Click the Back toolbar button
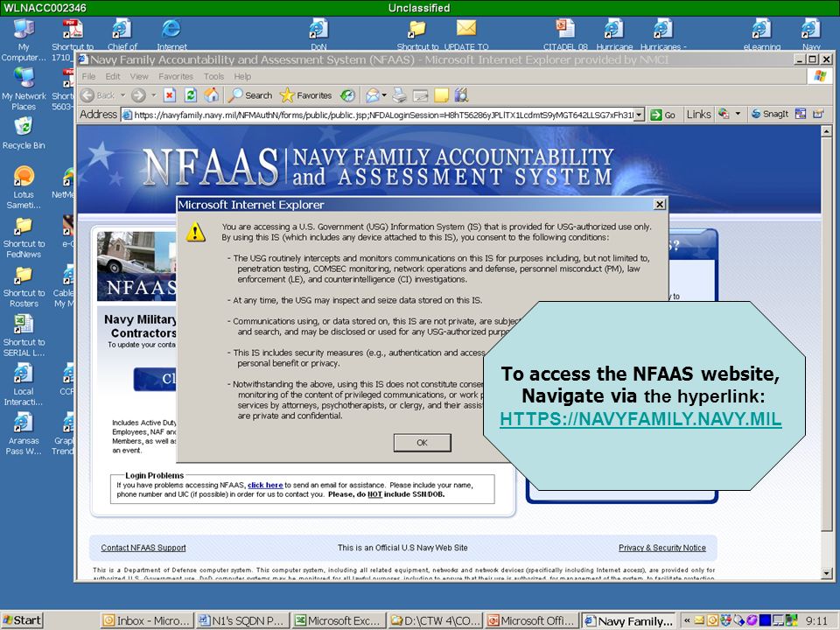Image resolution: width=840 pixels, height=630 pixels. coord(98,95)
